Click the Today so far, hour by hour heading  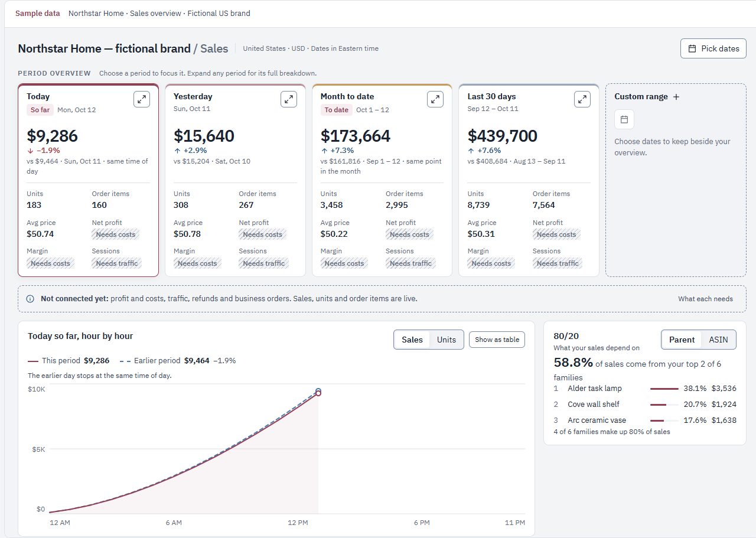click(x=80, y=336)
